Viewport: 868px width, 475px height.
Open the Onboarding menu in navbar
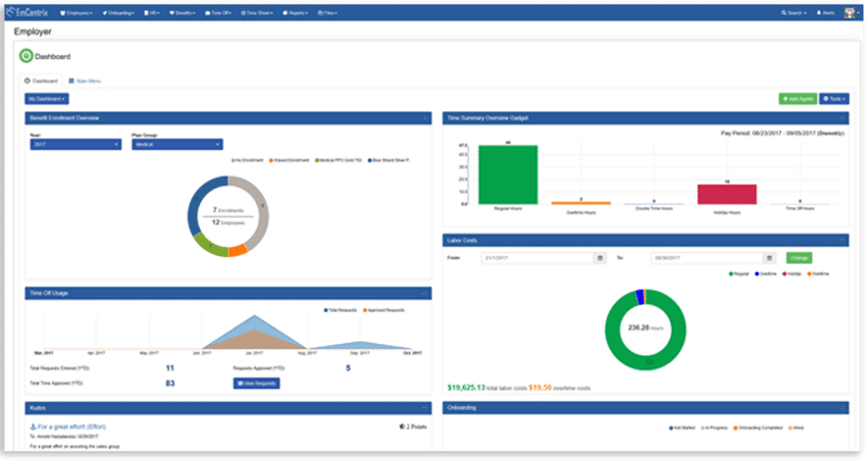tap(118, 13)
